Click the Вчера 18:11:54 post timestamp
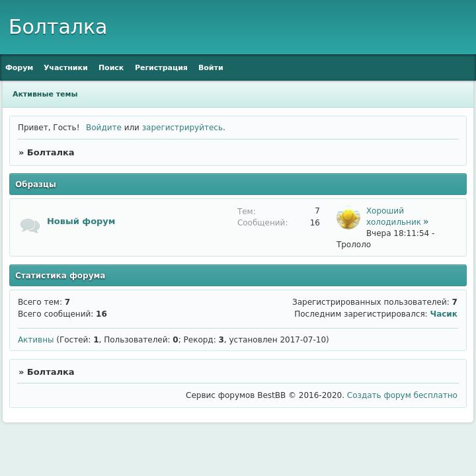Image resolution: width=476 pixels, height=476 pixels. (397, 233)
